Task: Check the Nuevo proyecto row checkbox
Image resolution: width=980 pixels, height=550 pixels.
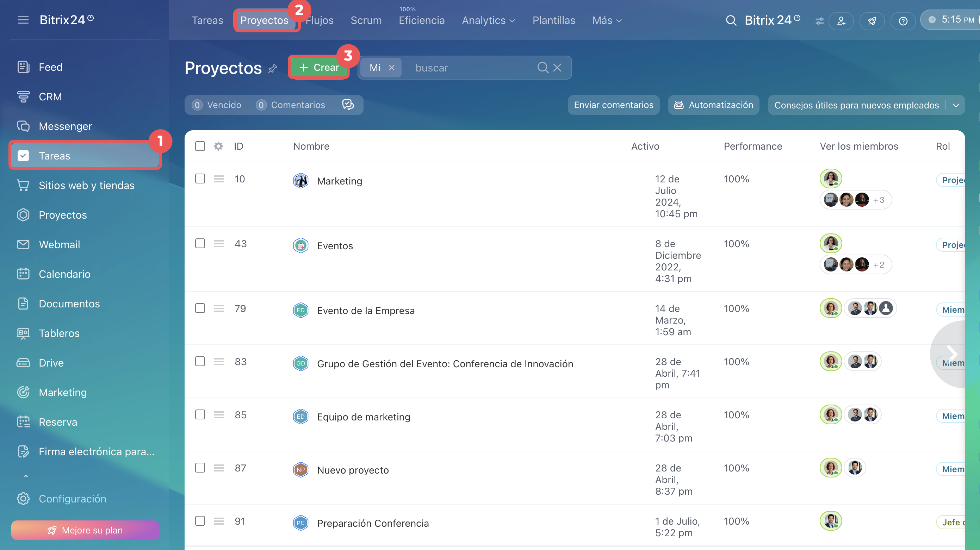Action: 200,468
